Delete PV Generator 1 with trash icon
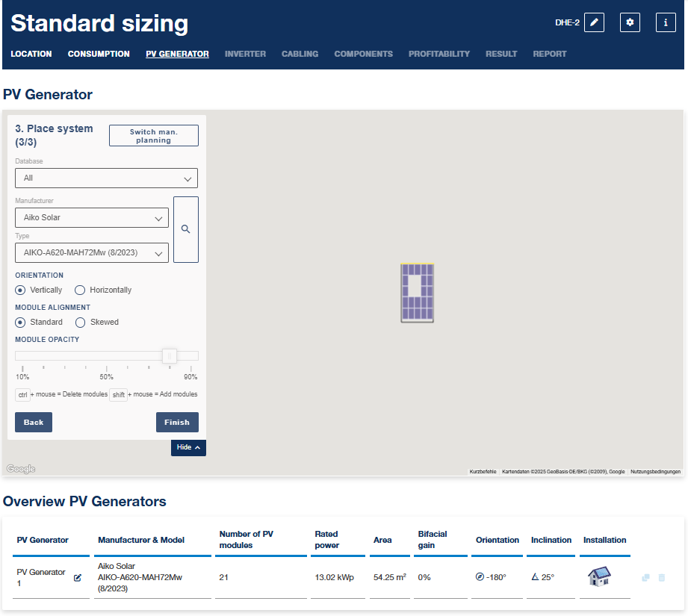Viewport: 688px width, 616px height. 661,578
